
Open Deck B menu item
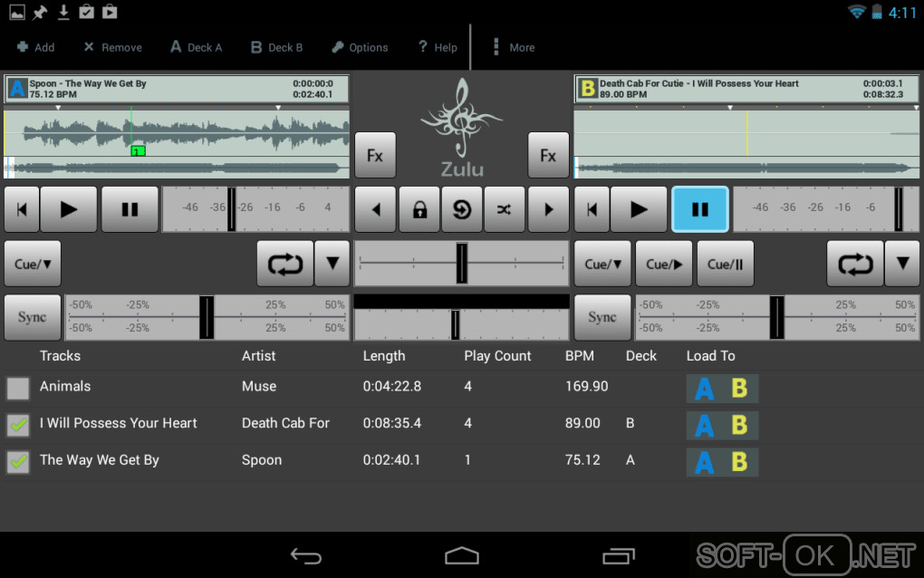(277, 47)
